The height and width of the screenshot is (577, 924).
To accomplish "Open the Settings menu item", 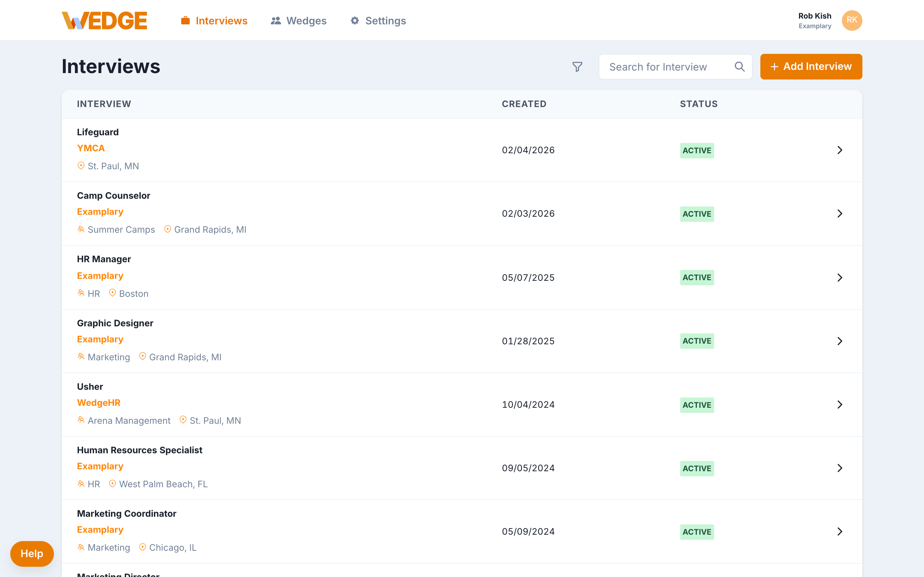I will click(378, 21).
